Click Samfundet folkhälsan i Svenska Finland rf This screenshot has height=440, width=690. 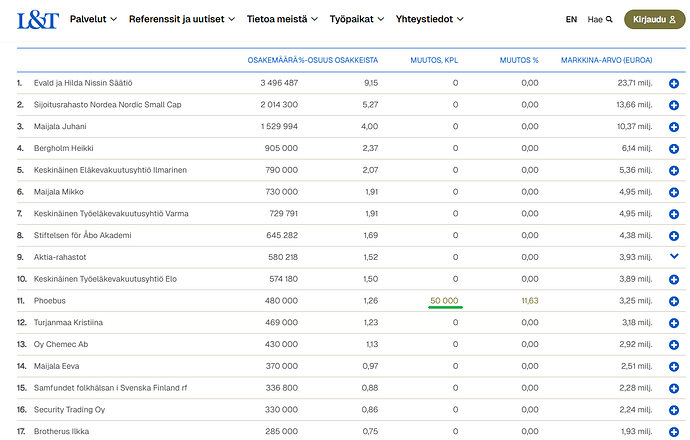pyautogui.click(x=110, y=388)
